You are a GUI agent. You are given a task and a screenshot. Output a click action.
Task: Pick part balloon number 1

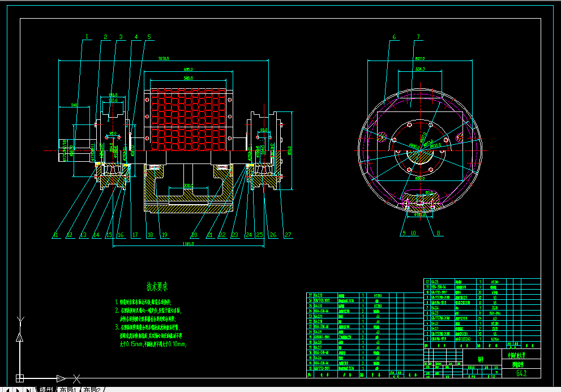(87, 36)
